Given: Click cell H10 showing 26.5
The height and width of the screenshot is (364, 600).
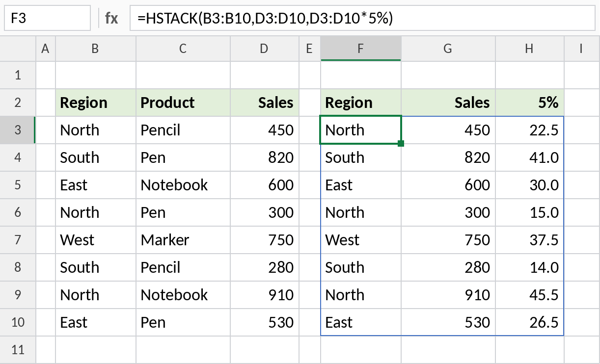Looking at the screenshot, I should coord(530,322).
